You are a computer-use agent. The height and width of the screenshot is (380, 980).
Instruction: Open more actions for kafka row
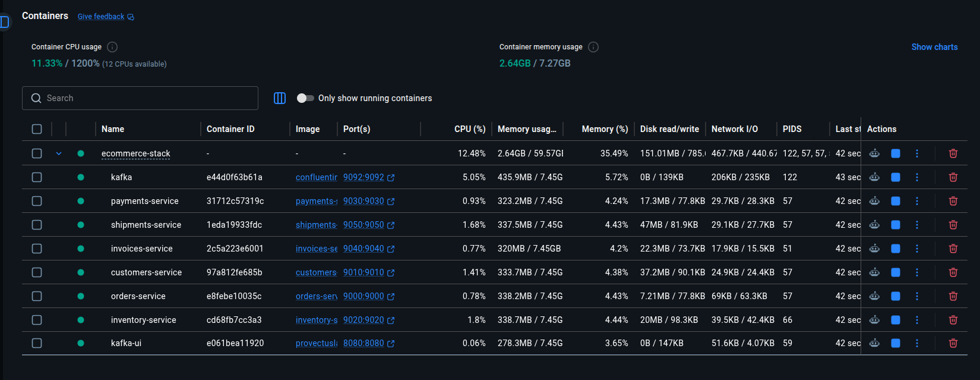coord(917,177)
